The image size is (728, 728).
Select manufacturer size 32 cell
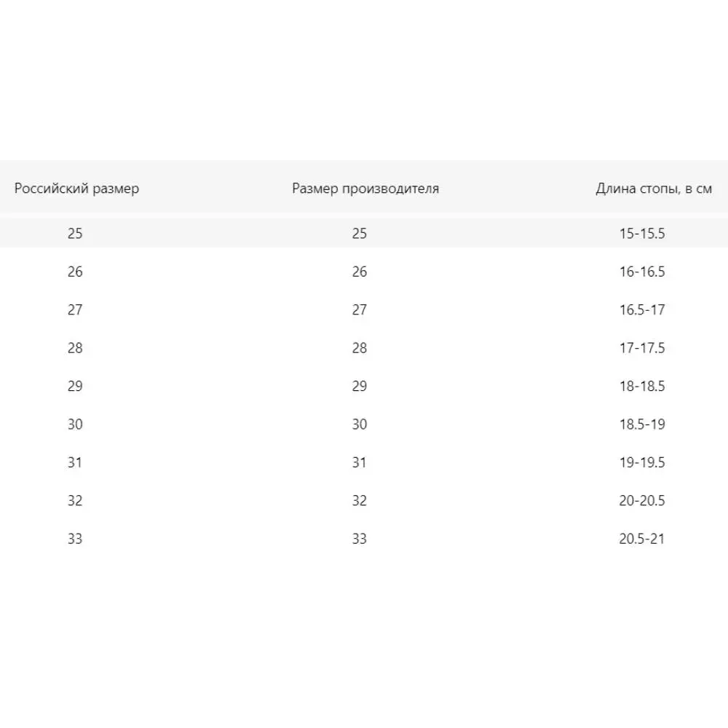pyautogui.click(x=360, y=501)
